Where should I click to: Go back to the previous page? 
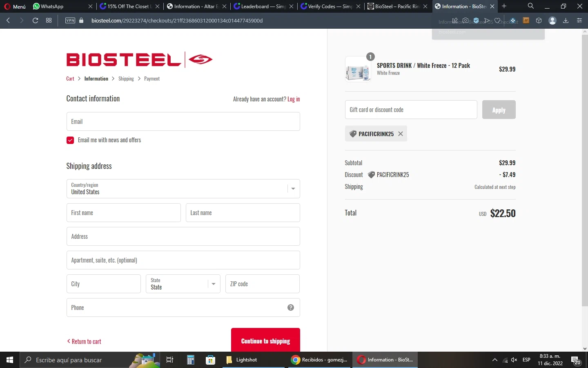click(8, 20)
